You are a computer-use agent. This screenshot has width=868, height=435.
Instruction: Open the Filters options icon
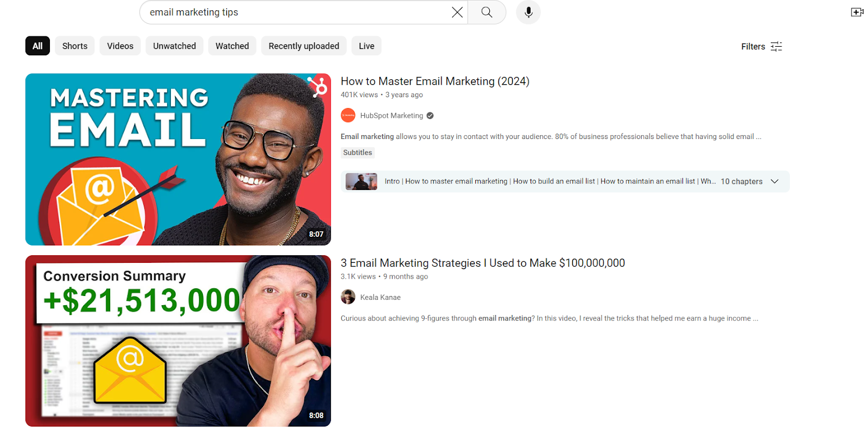(776, 47)
